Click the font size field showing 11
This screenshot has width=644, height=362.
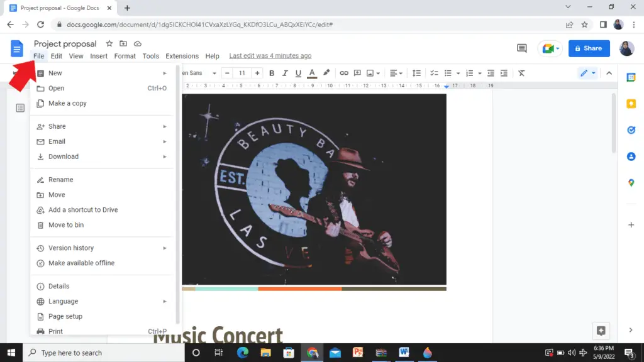pyautogui.click(x=242, y=73)
